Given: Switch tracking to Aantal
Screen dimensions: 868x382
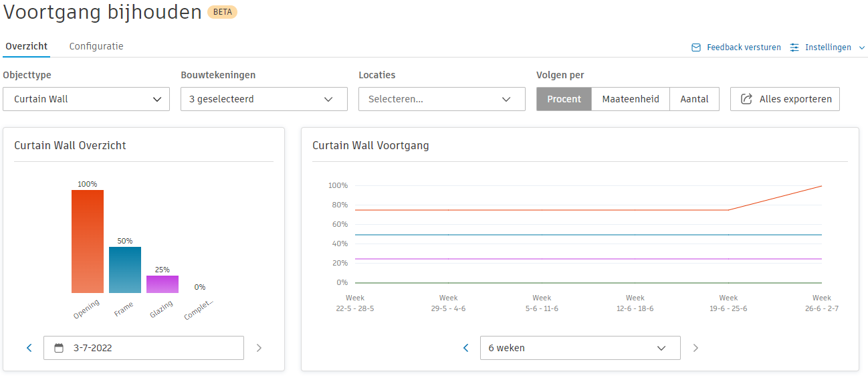Looking at the screenshot, I should (694, 99).
